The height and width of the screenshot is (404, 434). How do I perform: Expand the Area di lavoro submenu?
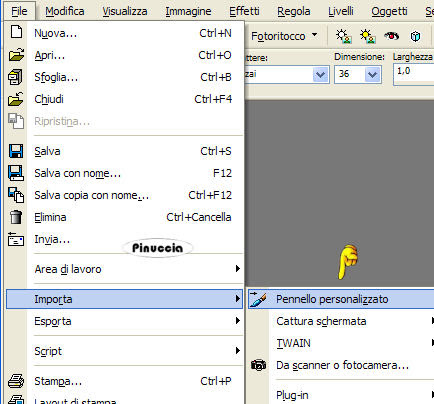[x=124, y=269]
